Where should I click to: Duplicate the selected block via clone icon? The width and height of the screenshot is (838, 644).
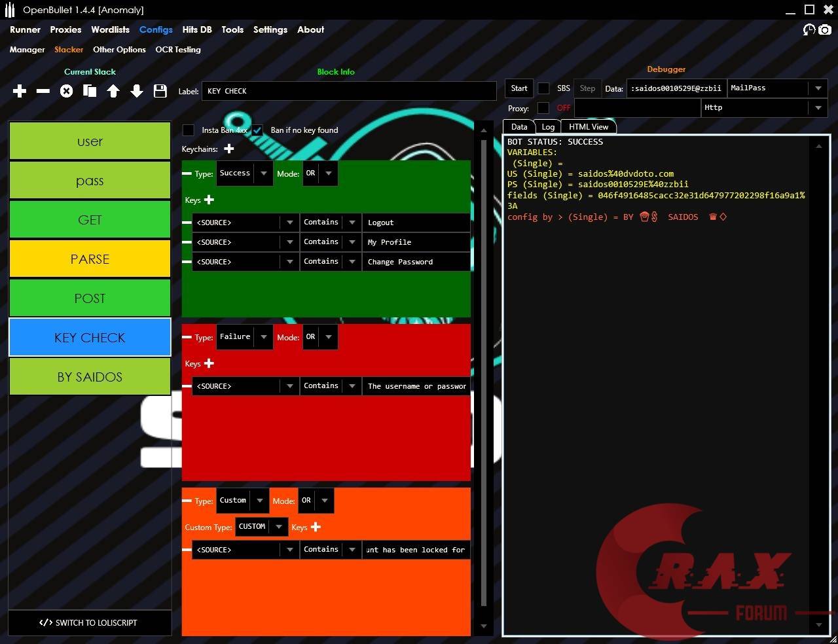(x=90, y=91)
